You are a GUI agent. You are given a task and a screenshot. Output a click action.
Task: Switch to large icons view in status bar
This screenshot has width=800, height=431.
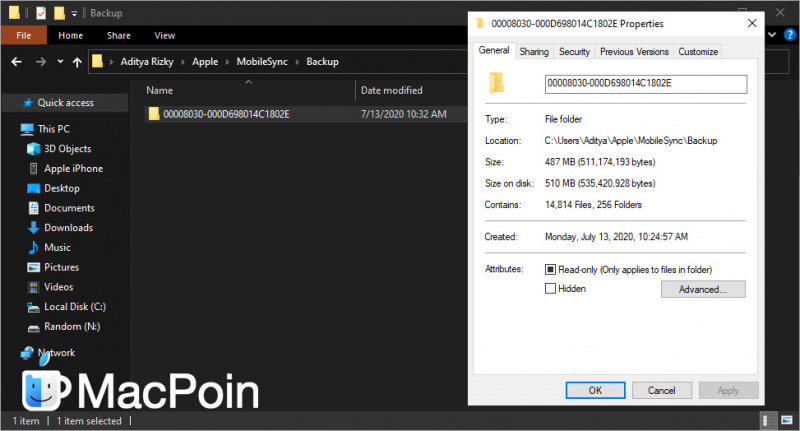[x=787, y=420]
